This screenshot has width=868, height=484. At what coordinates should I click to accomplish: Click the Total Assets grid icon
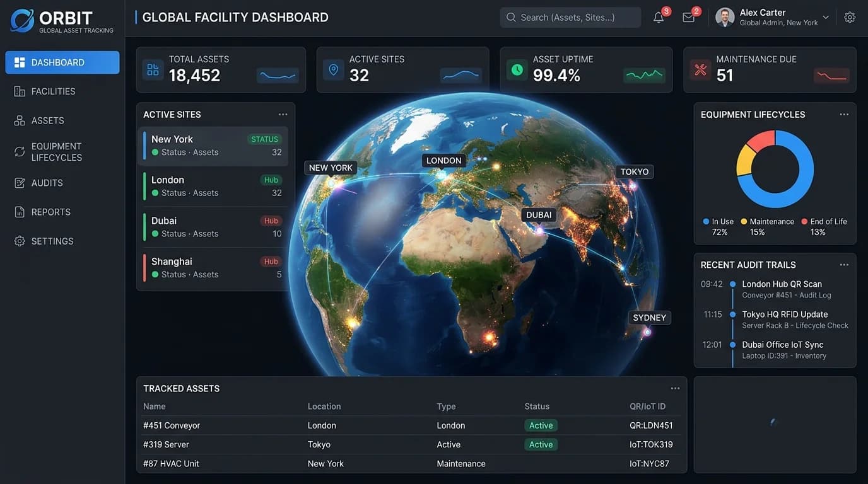pyautogui.click(x=153, y=69)
